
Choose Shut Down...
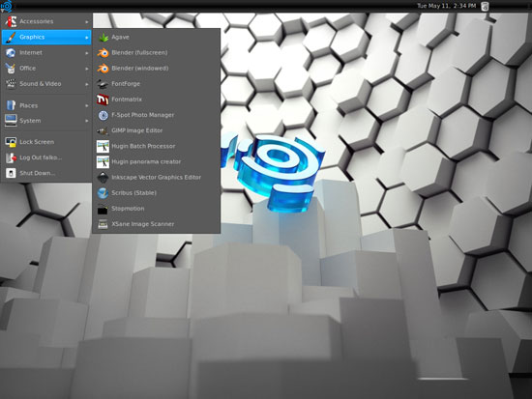(46, 173)
